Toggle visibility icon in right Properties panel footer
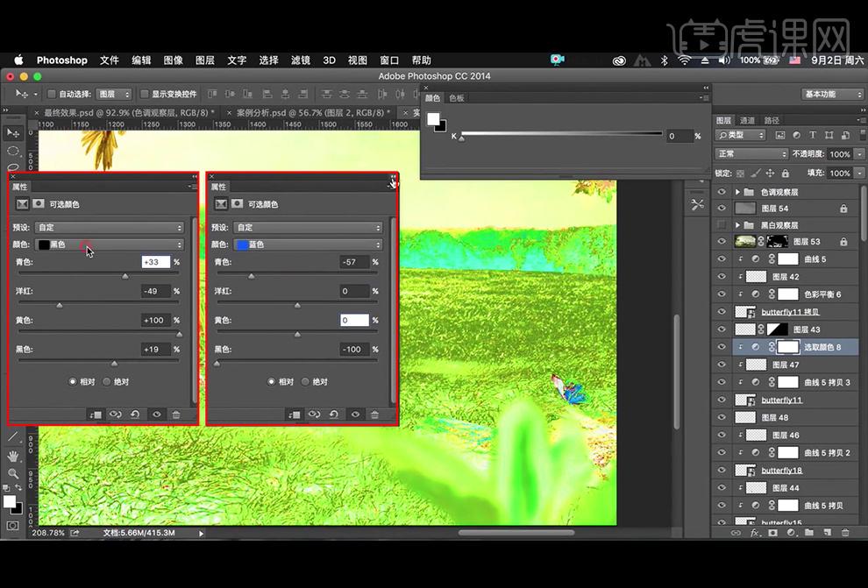 [355, 414]
